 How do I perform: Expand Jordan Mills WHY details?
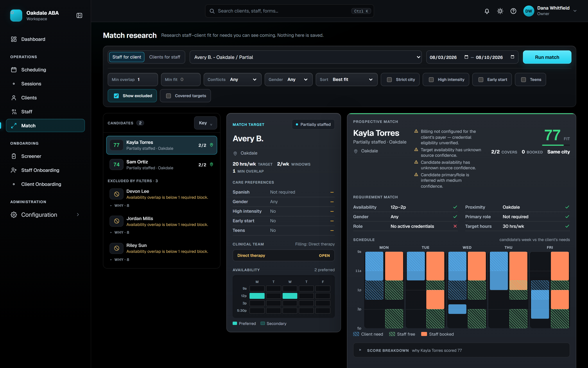(120, 232)
